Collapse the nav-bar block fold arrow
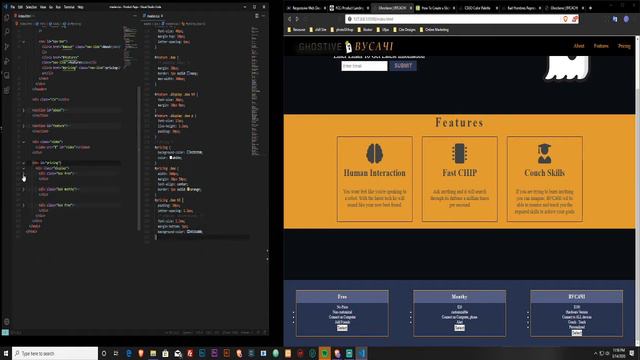The width and height of the screenshot is (640, 360). (x=23, y=42)
